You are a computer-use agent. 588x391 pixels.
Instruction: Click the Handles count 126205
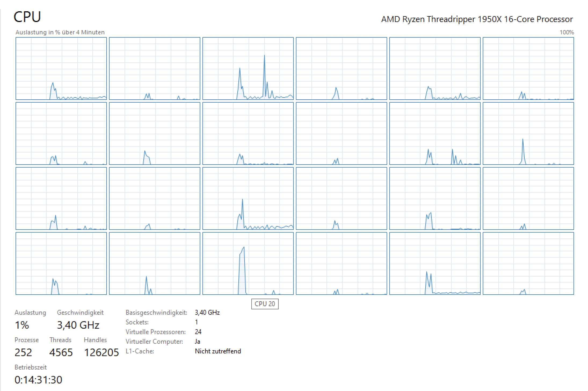pos(101,352)
